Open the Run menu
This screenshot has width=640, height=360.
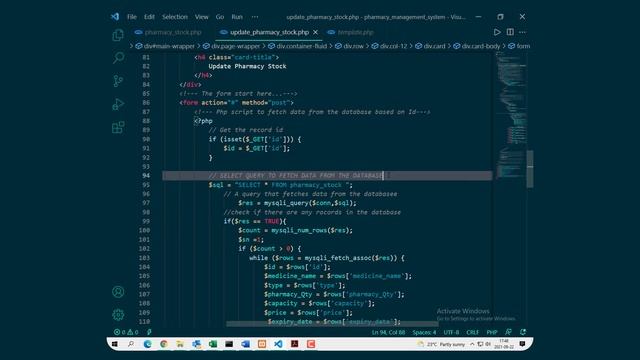(x=237, y=17)
